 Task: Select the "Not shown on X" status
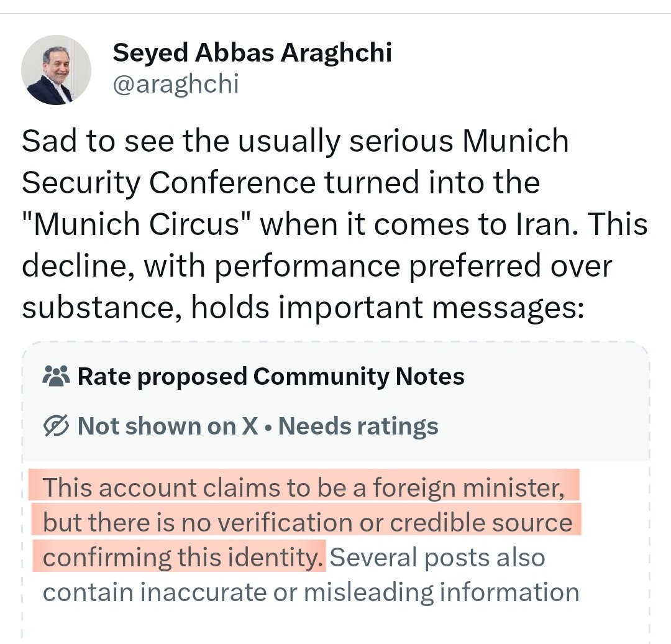167,426
